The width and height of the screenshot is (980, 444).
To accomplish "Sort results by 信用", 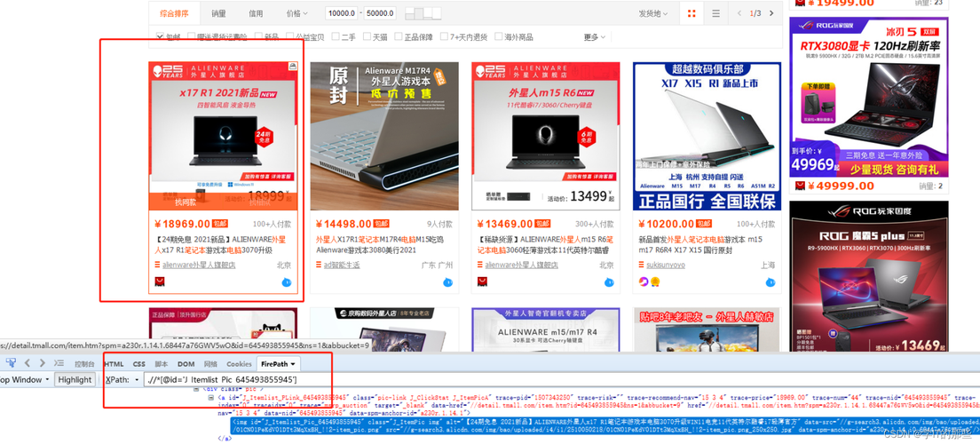I will 256,13.
